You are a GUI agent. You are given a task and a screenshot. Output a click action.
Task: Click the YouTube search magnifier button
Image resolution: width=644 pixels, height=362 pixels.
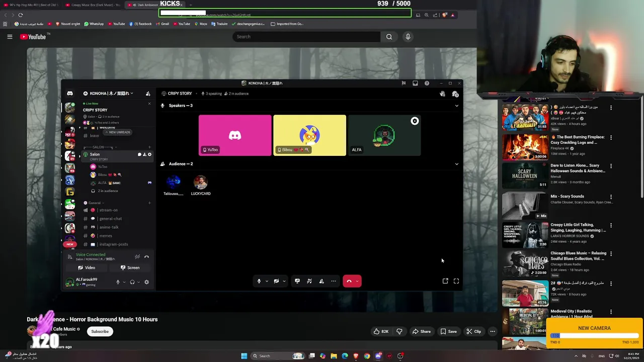point(389,37)
